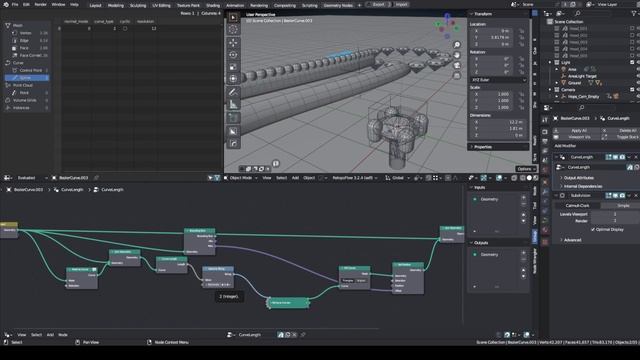Click the Mesh icon in spreadsheet sidebar
Viewport: 640px width, 360px height.
8,25
